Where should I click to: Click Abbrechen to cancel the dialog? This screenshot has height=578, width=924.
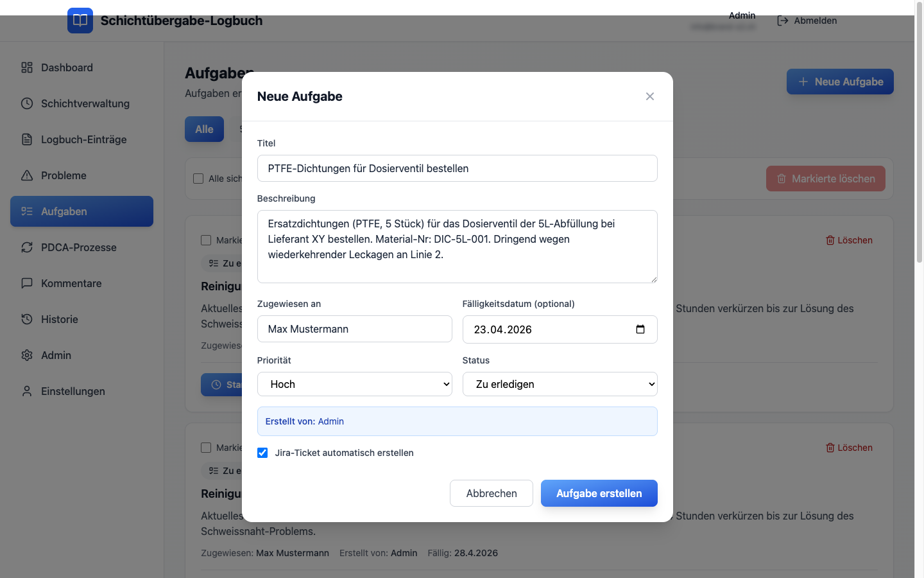tap(491, 493)
